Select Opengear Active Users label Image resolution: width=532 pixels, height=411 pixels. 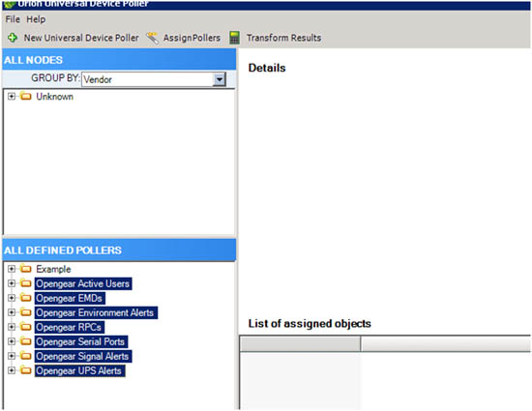(83, 283)
